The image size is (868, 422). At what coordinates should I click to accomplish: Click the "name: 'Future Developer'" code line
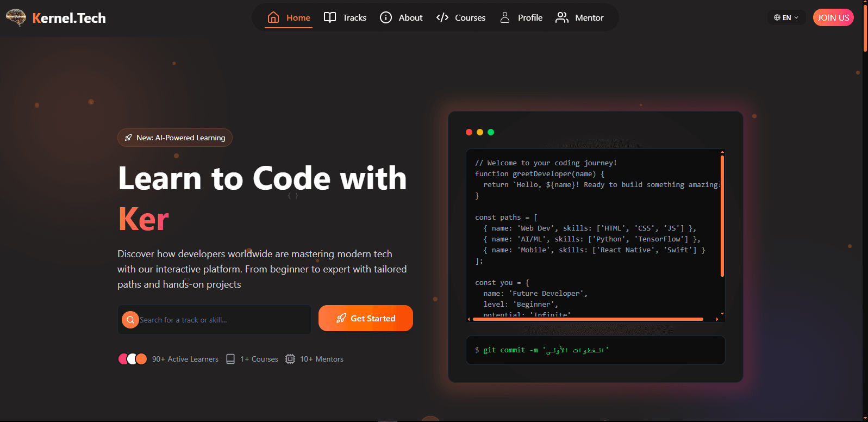[535, 293]
